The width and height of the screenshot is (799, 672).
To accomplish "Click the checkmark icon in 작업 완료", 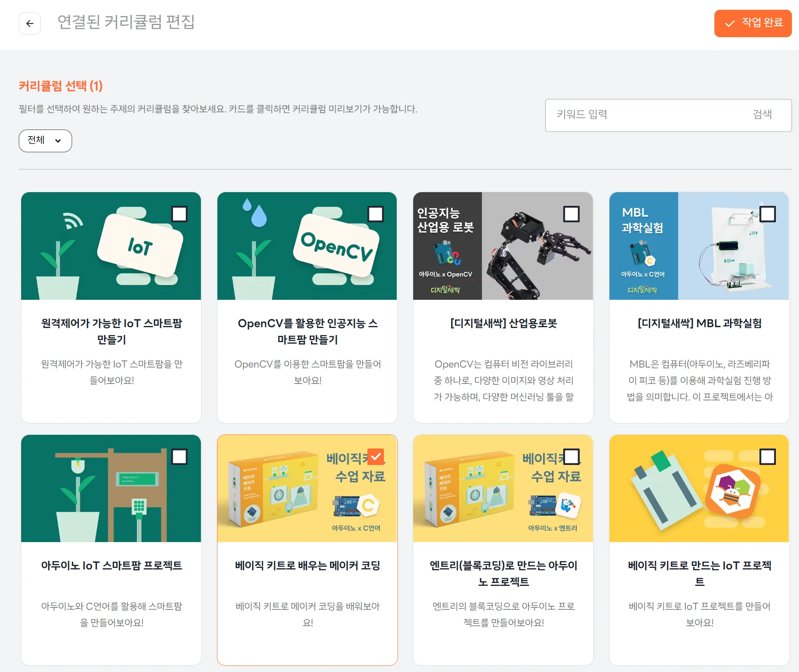I will tap(730, 23).
